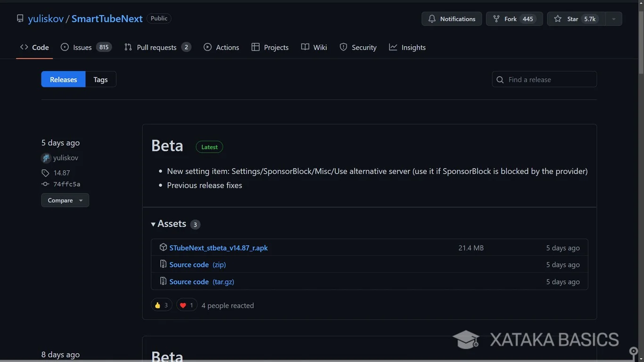Screen dimensions: 644x362
Task: Open commit 74ffc5a link
Action: [x=66, y=184]
